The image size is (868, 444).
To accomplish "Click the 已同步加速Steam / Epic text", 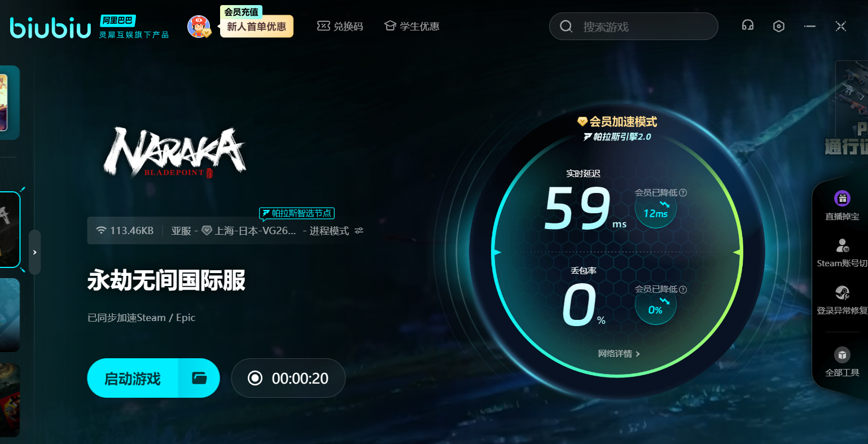I will [x=141, y=318].
